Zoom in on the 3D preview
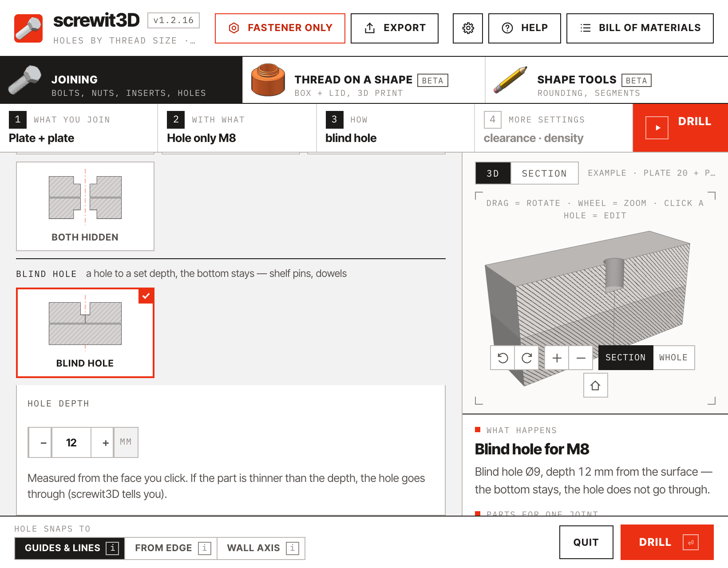Viewport: 728px width, 568px height. click(x=557, y=358)
